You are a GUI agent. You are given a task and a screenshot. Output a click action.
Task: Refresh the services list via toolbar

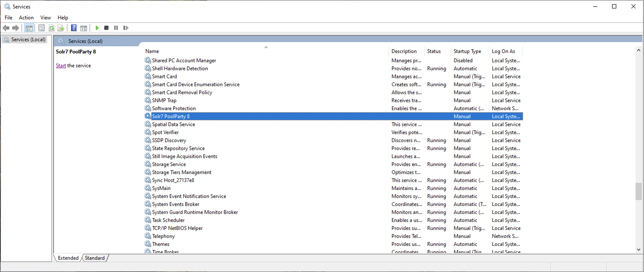point(51,28)
